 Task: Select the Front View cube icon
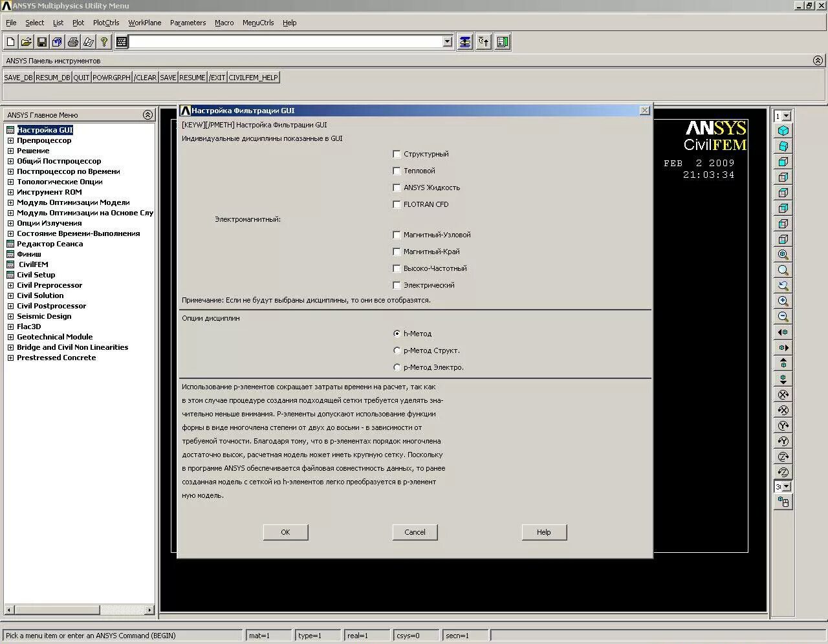pos(783,162)
